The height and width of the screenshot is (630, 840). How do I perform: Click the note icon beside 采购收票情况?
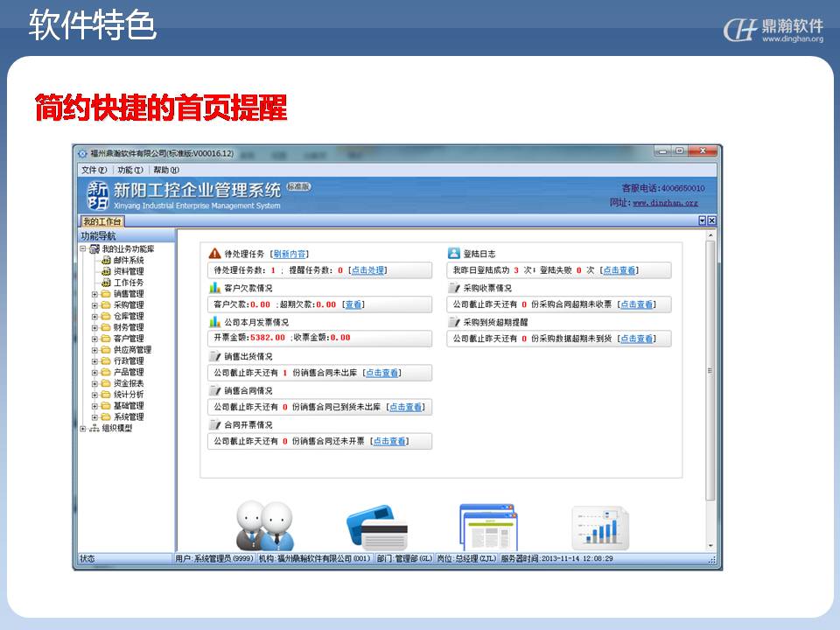pos(454,288)
